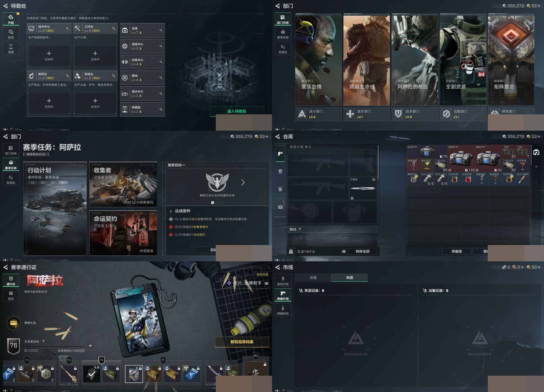Click the 0/10000 season progress bar
Image resolution: width=544 pixels, height=392 pixels.
coord(55,347)
